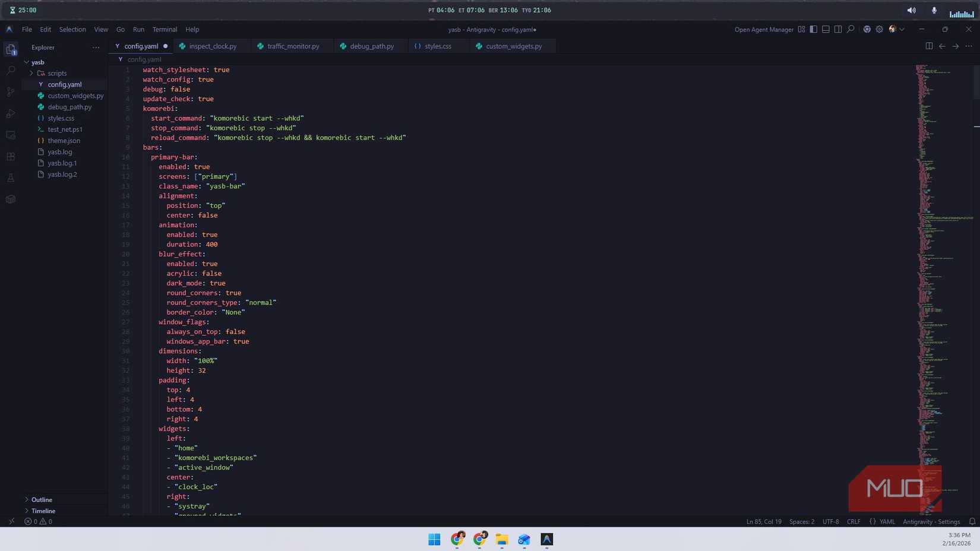This screenshot has height=551, width=980.
Task: Click the Split Editor Right icon
Action: pyautogui.click(x=929, y=46)
